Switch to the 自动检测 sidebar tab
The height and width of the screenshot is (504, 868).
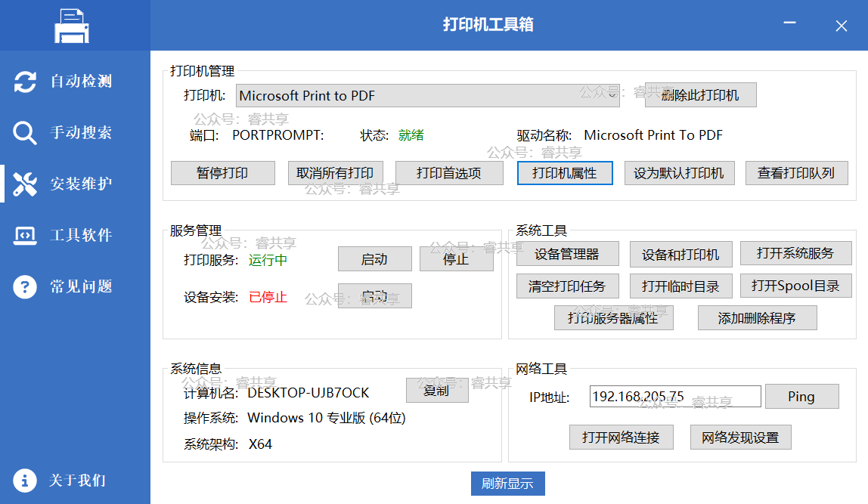coord(80,82)
